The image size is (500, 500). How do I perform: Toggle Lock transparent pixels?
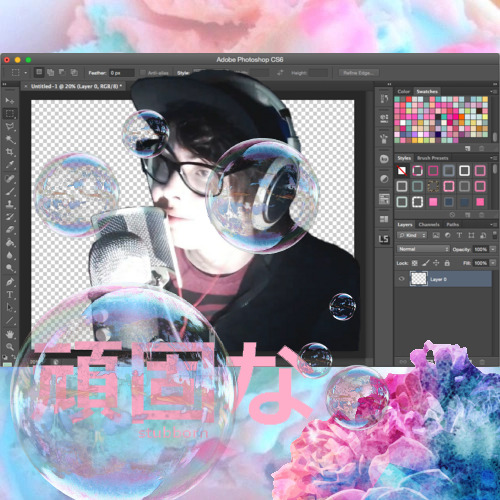click(414, 263)
